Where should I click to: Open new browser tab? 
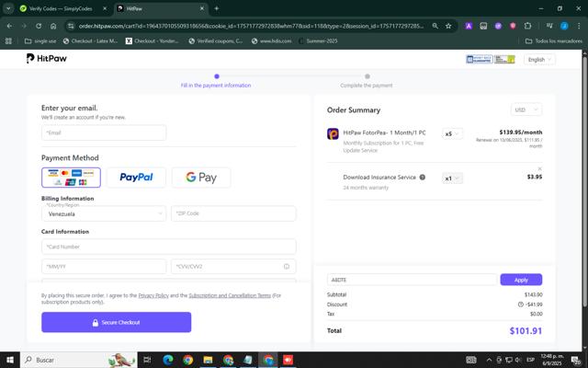(x=217, y=8)
